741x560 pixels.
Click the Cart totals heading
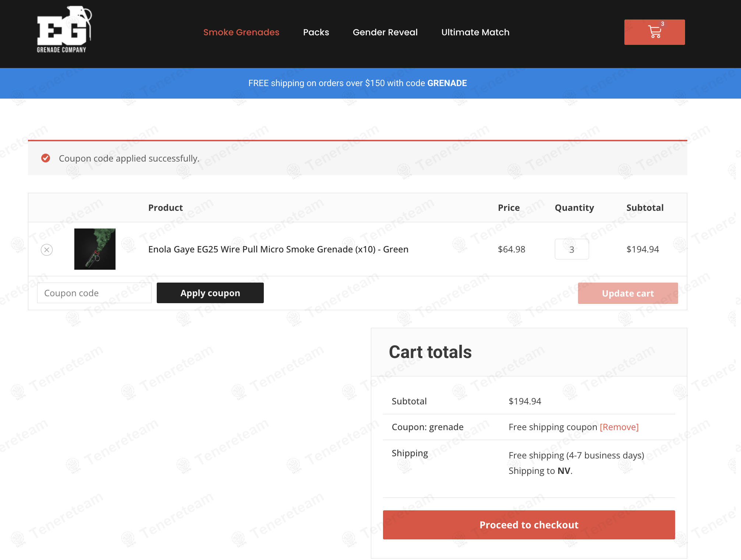tap(430, 352)
